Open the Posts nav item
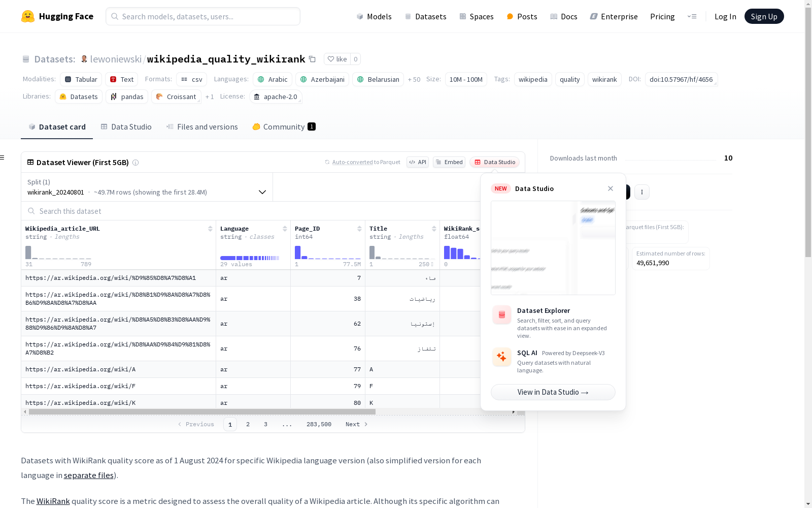The image size is (812, 508). (x=522, y=16)
